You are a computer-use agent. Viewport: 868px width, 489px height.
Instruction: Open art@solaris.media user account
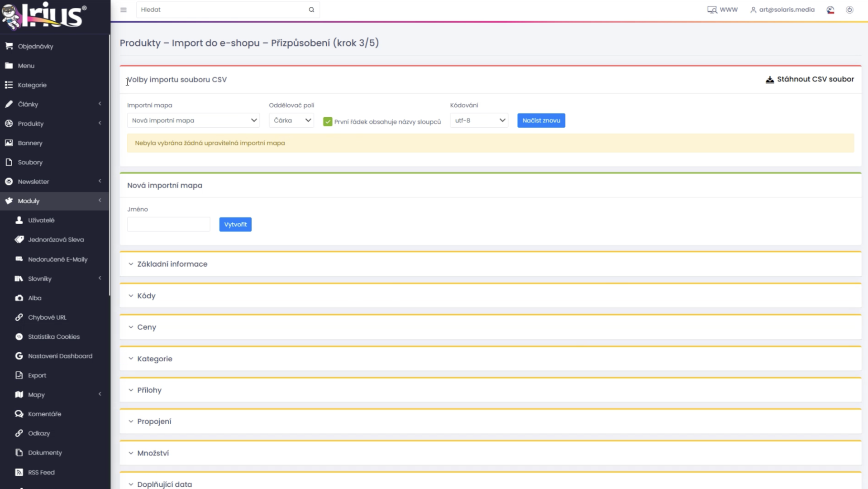(x=782, y=10)
